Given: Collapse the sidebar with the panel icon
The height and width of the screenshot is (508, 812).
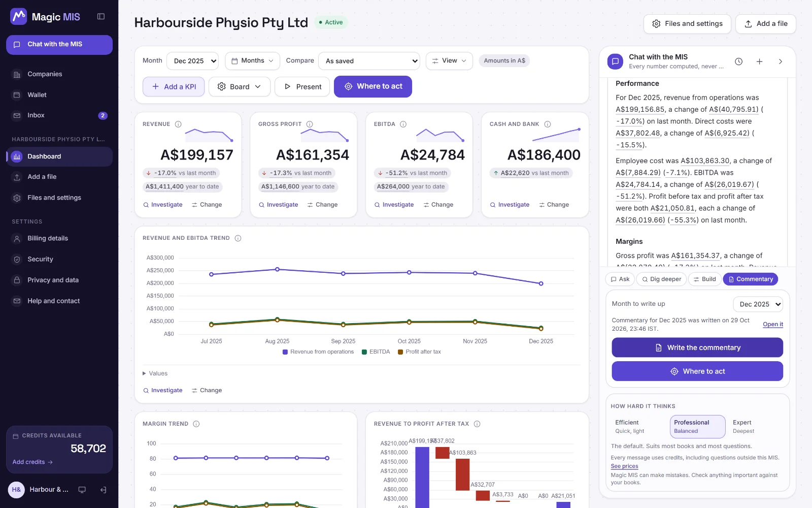Looking at the screenshot, I should [101, 17].
